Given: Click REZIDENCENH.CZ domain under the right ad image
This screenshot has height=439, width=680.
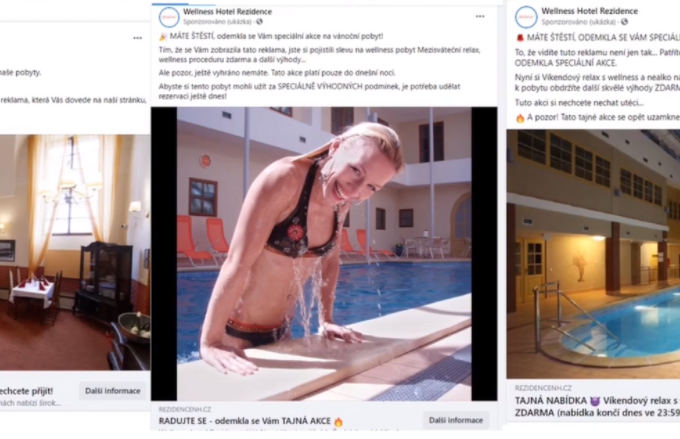Looking at the screenshot, I should coord(543,388).
